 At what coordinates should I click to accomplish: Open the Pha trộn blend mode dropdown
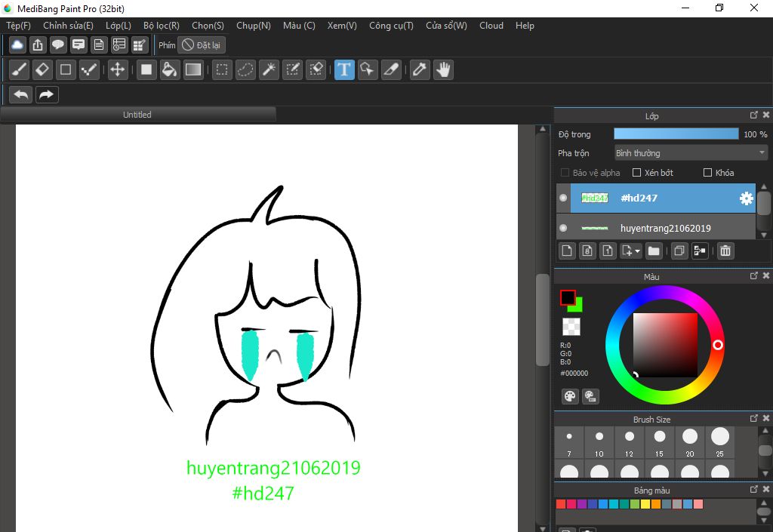[691, 153]
